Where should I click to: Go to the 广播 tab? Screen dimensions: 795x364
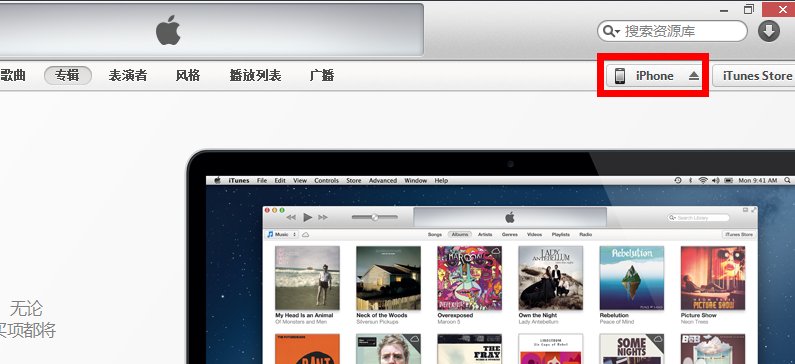[x=322, y=76]
